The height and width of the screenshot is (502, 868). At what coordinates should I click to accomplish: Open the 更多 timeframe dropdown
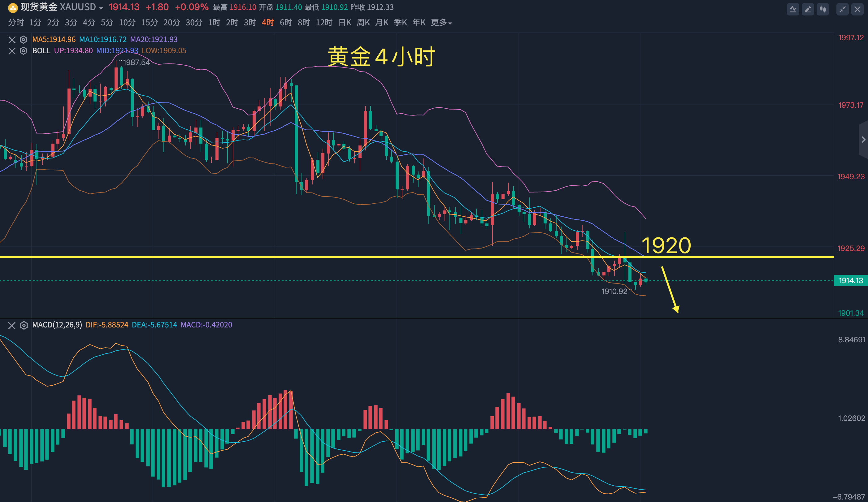441,23
